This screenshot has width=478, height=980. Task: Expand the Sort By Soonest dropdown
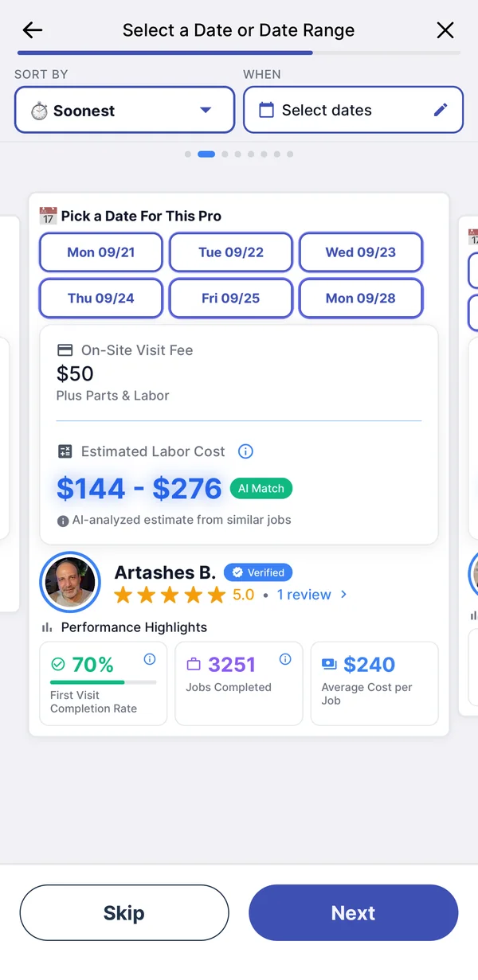[124, 110]
